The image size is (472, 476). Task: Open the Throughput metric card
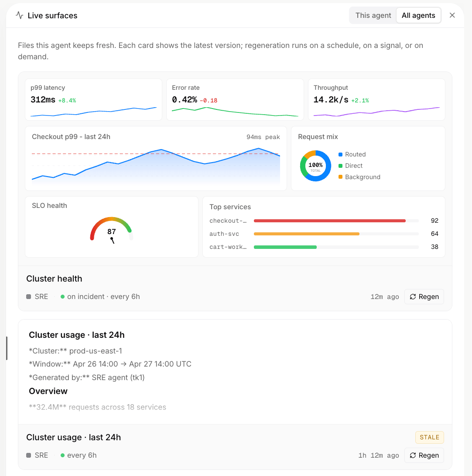point(376,100)
